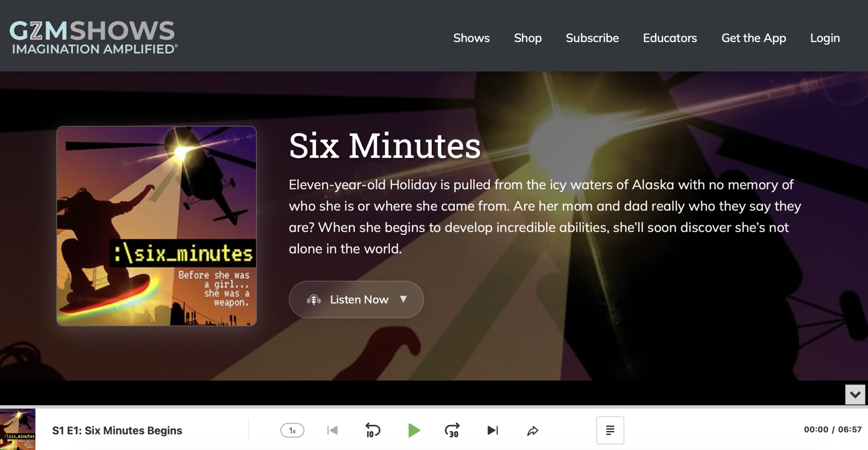Screen dimensions: 868x450
Task: Expand the Subscribe navigation option
Action: point(592,38)
